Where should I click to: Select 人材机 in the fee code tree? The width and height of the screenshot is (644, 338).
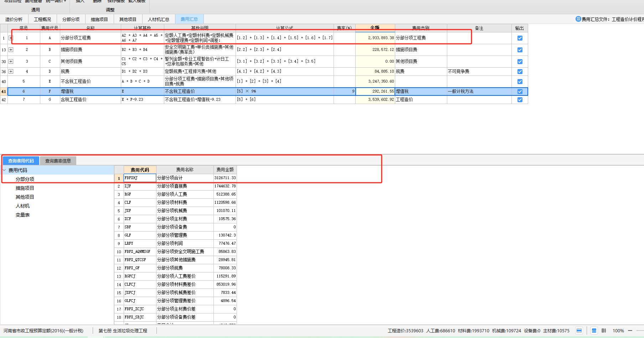point(23,206)
